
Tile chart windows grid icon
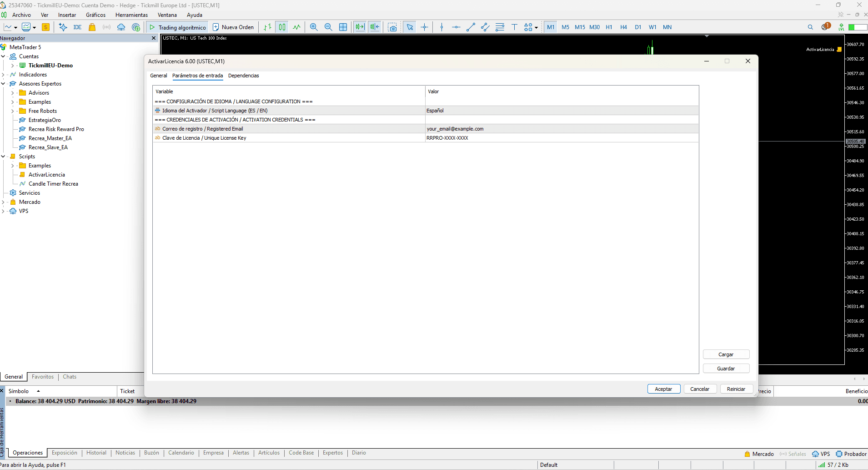[343, 27]
